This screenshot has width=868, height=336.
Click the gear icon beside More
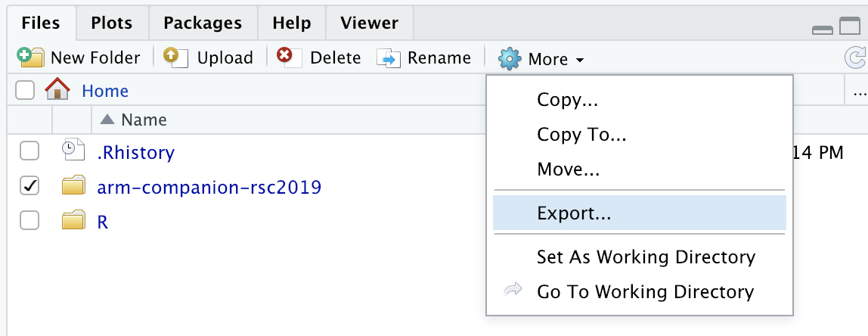pyautogui.click(x=510, y=58)
